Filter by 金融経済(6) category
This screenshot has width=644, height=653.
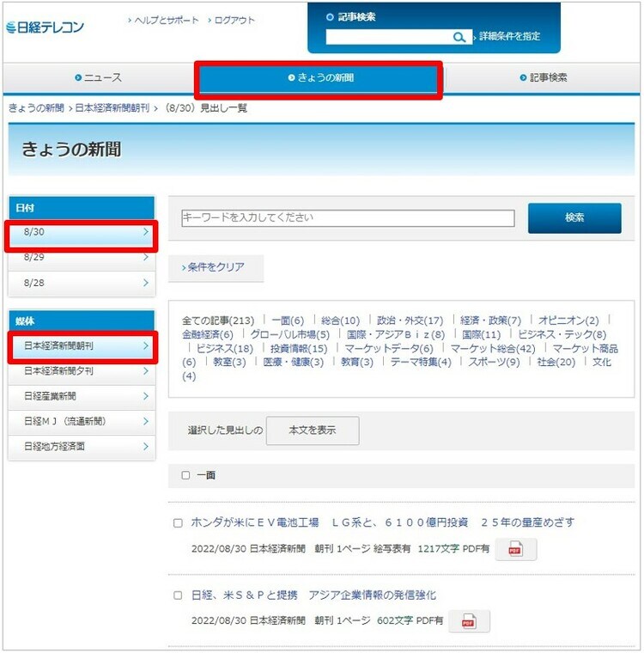(x=207, y=334)
